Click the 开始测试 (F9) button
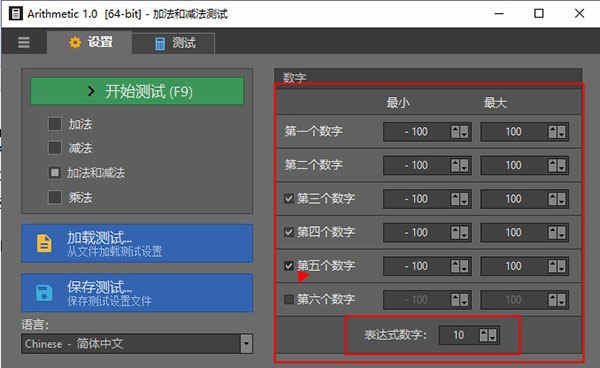This screenshot has height=368, width=600. 137,91
